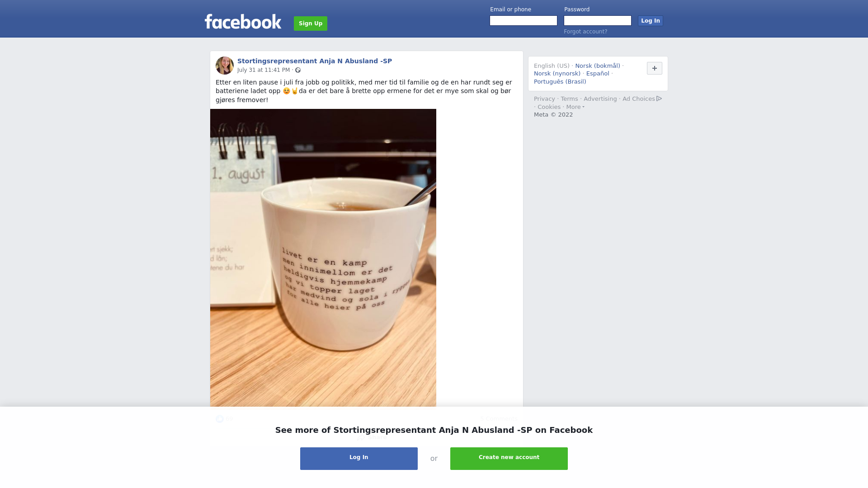Open the coffee mug photo
The height and width of the screenshot is (488, 868).
(323, 258)
